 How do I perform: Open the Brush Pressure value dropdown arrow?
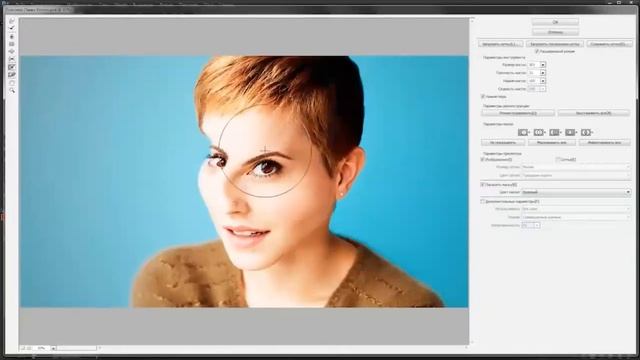point(543,81)
